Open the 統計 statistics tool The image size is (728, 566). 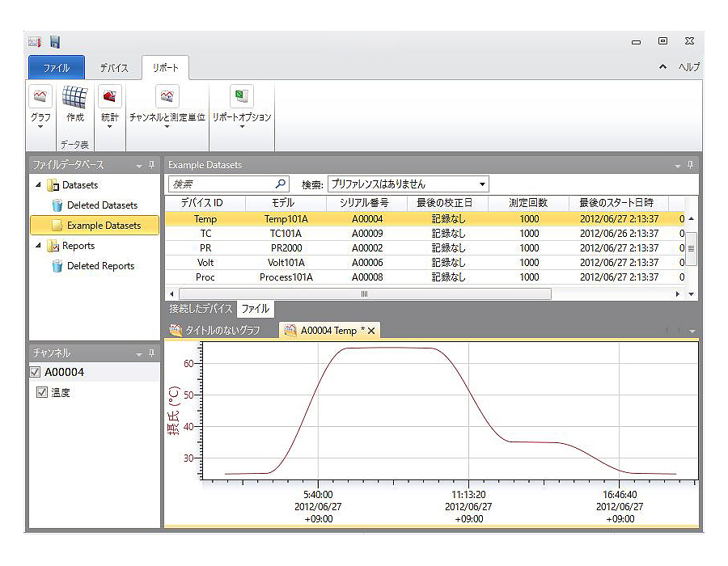[x=109, y=97]
